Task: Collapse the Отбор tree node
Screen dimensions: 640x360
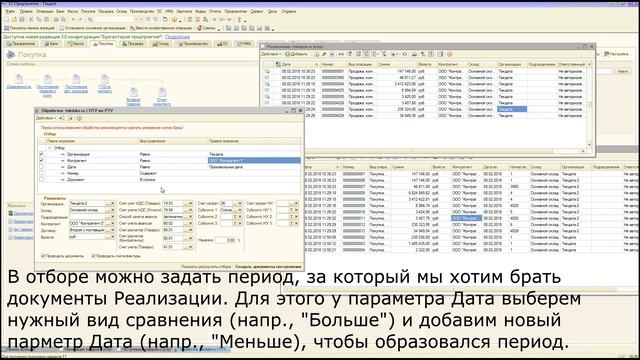Action: point(50,148)
